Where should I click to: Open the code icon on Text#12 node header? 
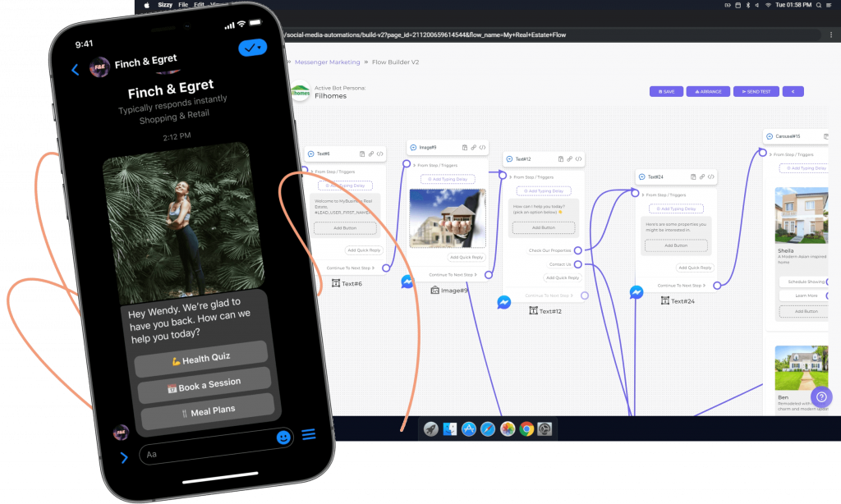coord(578,158)
